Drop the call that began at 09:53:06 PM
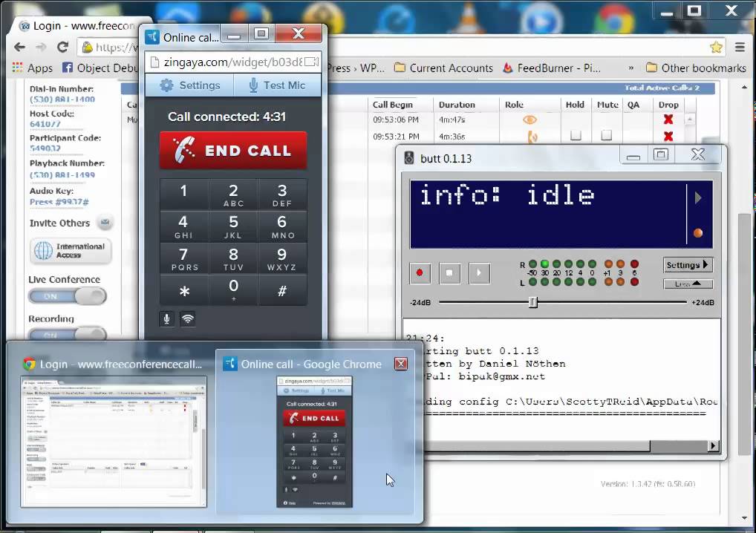 pos(668,119)
